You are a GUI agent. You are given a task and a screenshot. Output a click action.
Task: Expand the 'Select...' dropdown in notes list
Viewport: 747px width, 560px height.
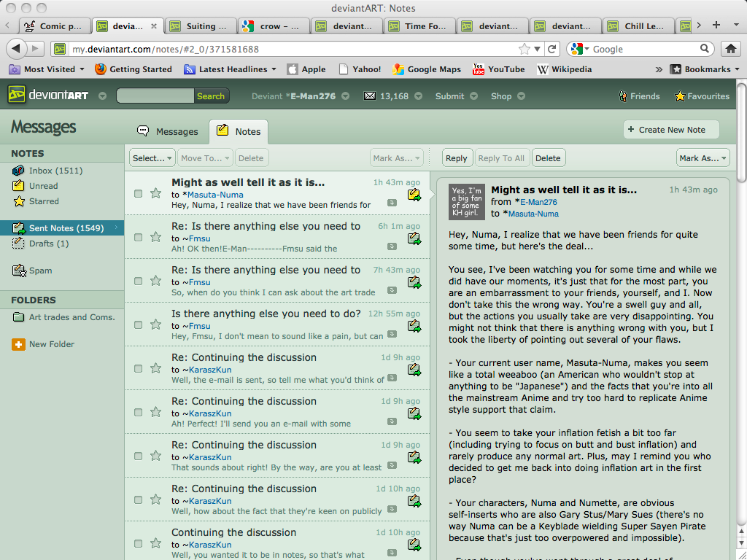pyautogui.click(x=152, y=157)
